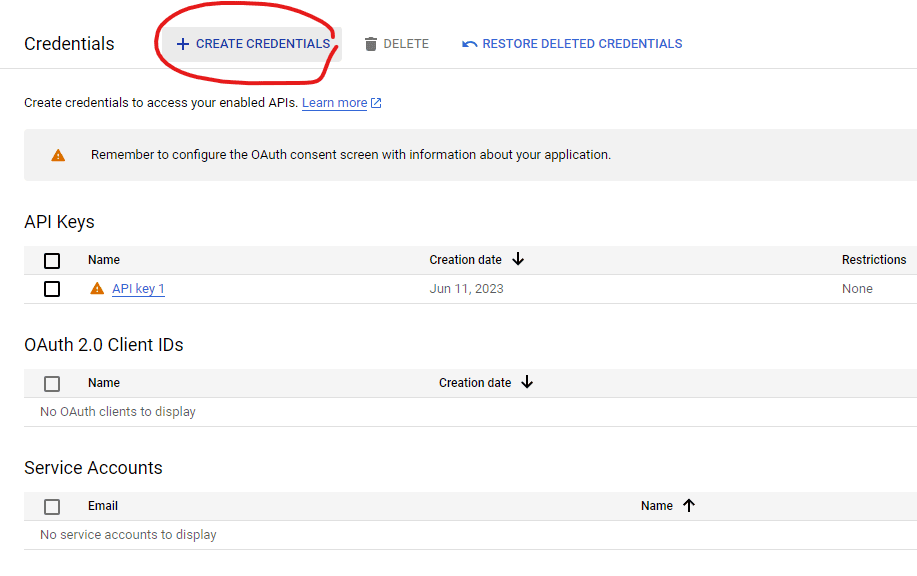Click the Credentials page heading
Viewport: 917px width, 576px height.
(69, 43)
